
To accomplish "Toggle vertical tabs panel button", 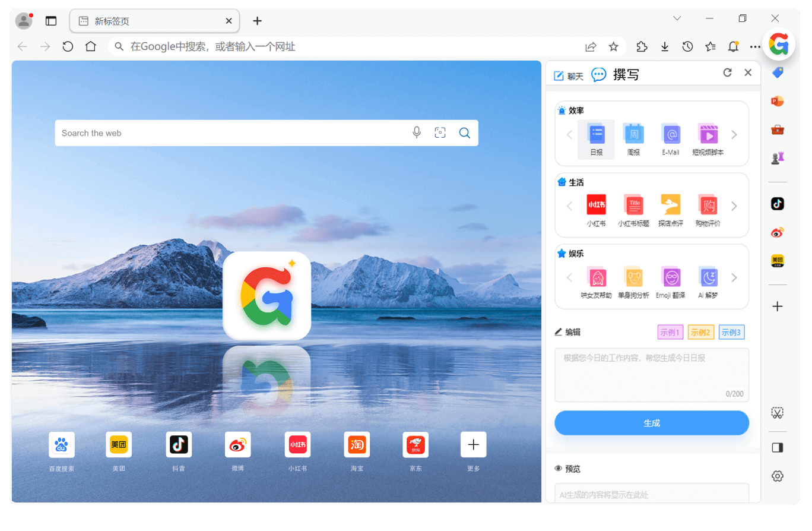I will click(51, 21).
